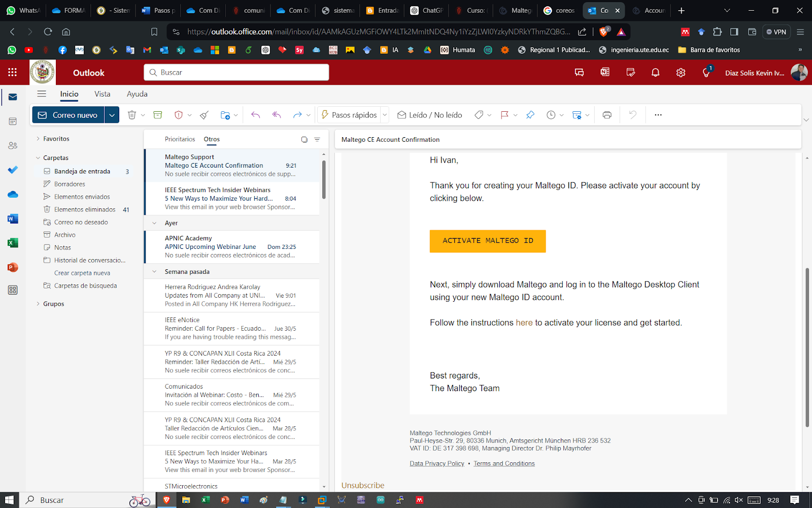
Task: Print the message using printer icon
Action: [x=607, y=115]
